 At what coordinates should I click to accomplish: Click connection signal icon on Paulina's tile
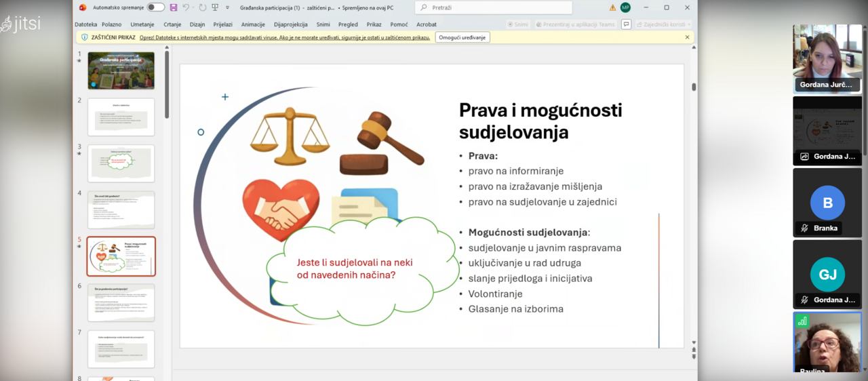tap(803, 321)
